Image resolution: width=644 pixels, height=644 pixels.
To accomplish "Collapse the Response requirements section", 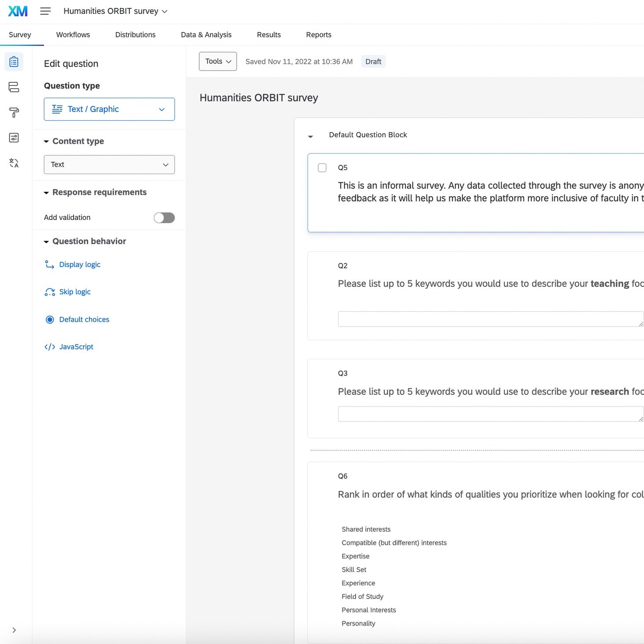I will pyautogui.click(x=46, y=193).
